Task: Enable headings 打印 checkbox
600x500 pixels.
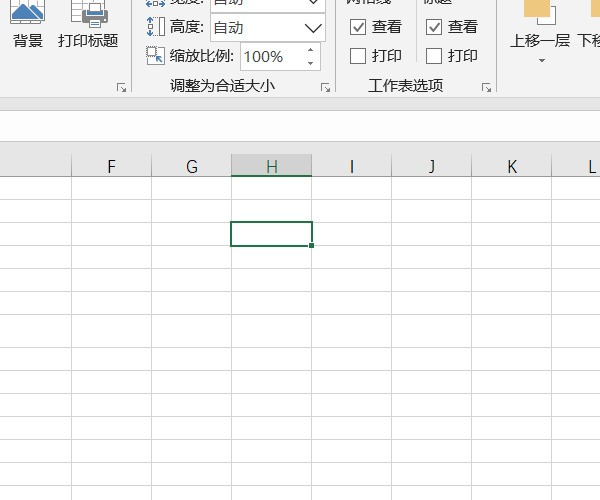Action: pyautogui.click(x=434, y=56)
